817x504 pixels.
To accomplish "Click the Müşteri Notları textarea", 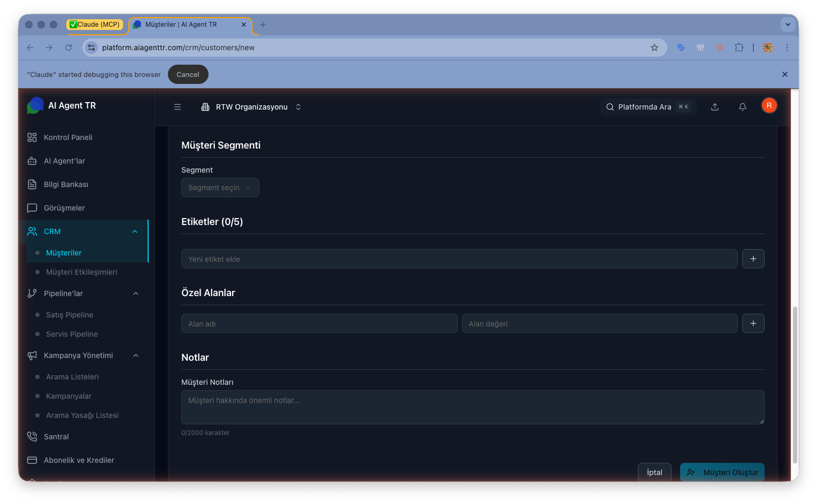I will (x=473, y=407).
